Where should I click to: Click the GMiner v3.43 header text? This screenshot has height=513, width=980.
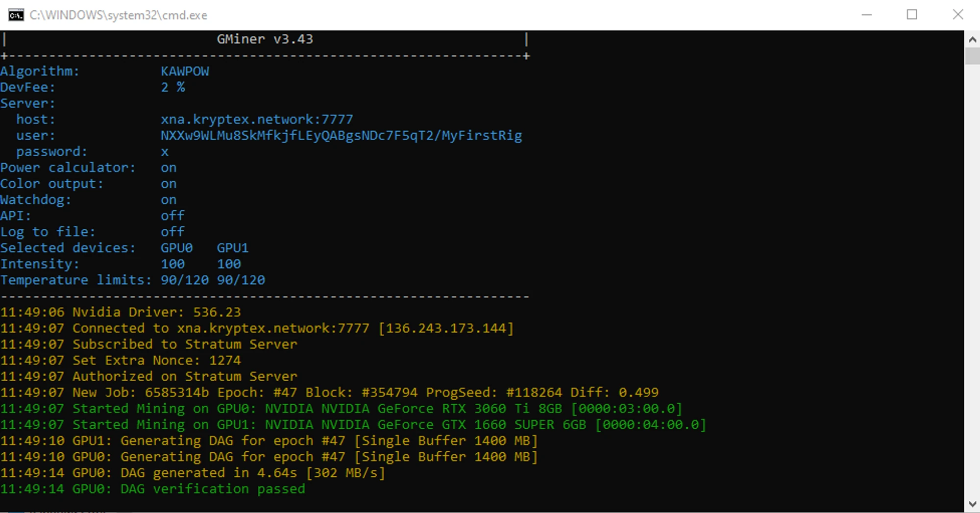pyautogui.click(x=265, y=39)
